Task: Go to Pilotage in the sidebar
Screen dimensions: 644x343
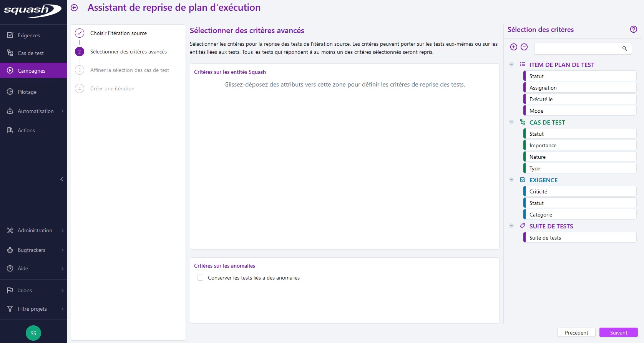Action: (27, 92)
